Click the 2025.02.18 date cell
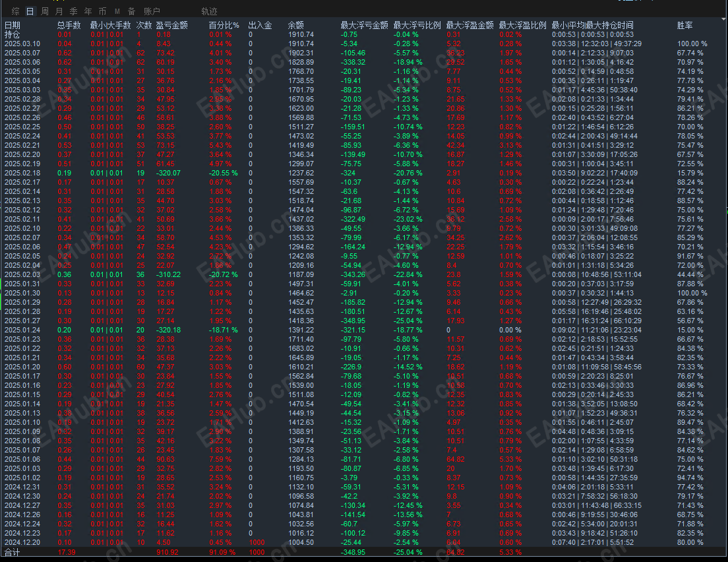The image size is (728, 562). click(x=22, y=173)
